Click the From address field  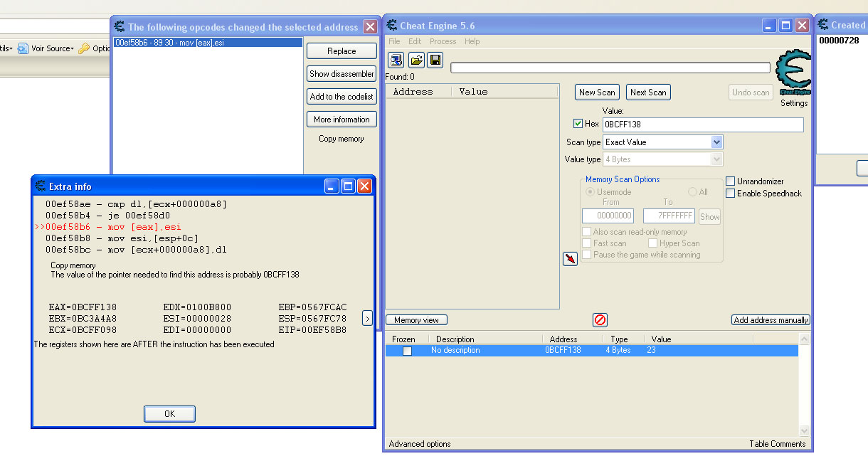608,216
